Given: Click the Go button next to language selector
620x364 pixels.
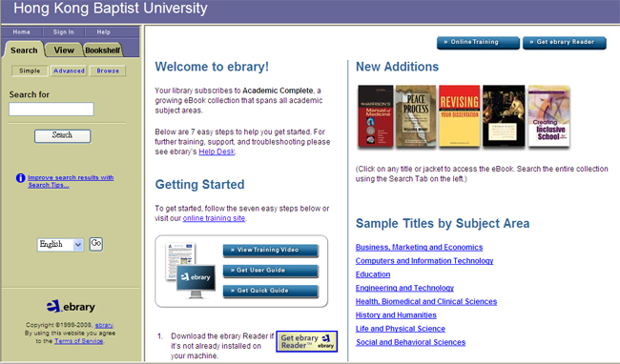Looking at the screenshot, I should 96,244.
